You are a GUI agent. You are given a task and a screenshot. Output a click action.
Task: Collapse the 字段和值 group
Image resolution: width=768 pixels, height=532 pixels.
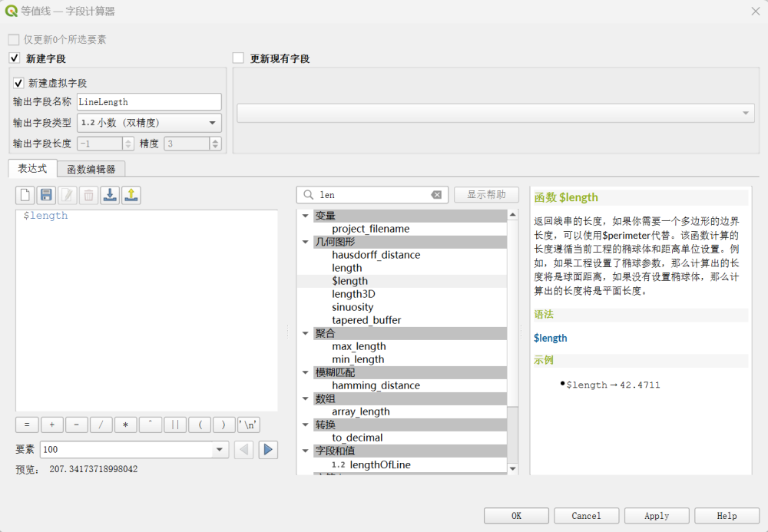tap(305, 451)
